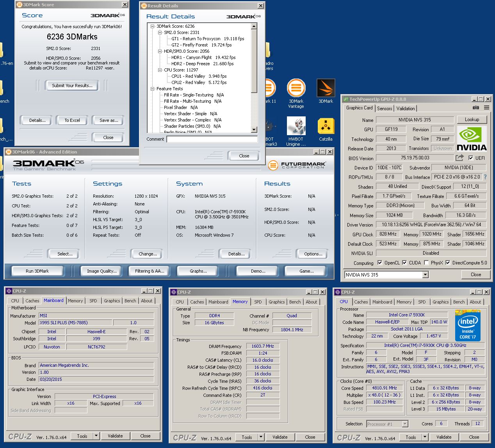Image resolution: width=495 pixels, height=448 pixels.
Task: Open the Bench tab in CPU tab CPU-Z window
Action: 459,302
